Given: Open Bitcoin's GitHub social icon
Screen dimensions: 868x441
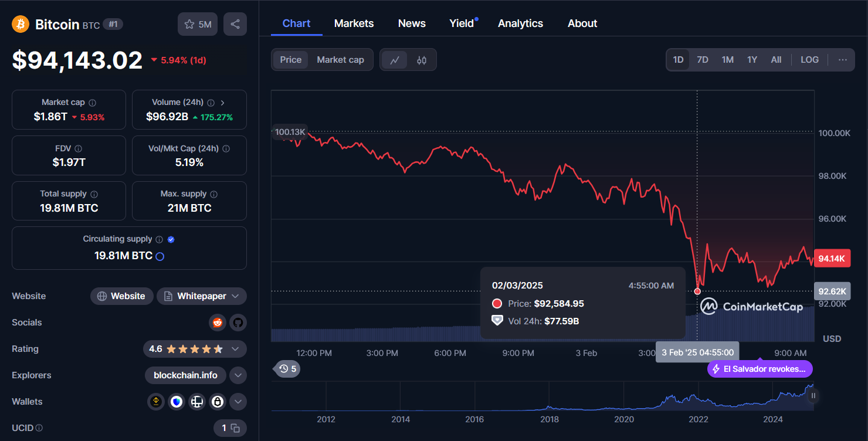Looking at the screenshot, I should [x=238, y=323].
